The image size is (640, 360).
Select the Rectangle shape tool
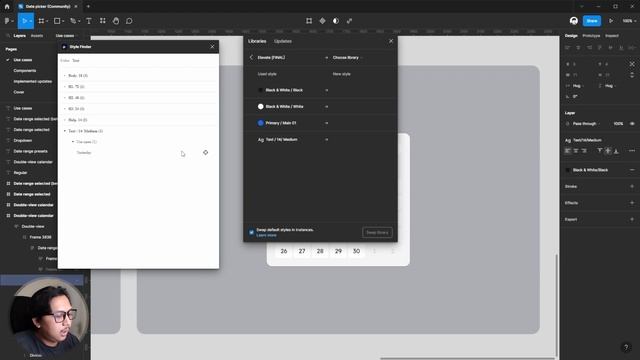[57, 21]
